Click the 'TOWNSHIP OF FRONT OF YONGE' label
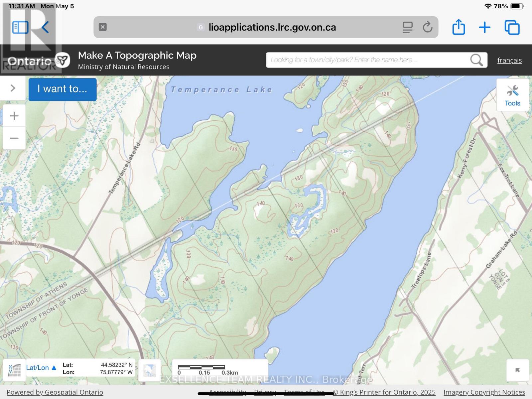Viewport: 532px width, 399px height. coord(44,314)
